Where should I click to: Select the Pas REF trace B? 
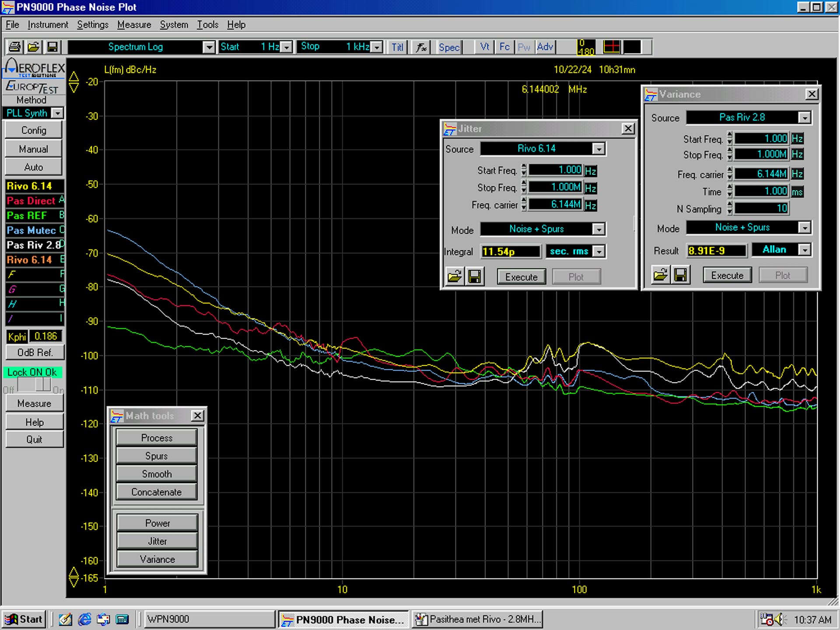pyautogui.click(x=35, y=216)
